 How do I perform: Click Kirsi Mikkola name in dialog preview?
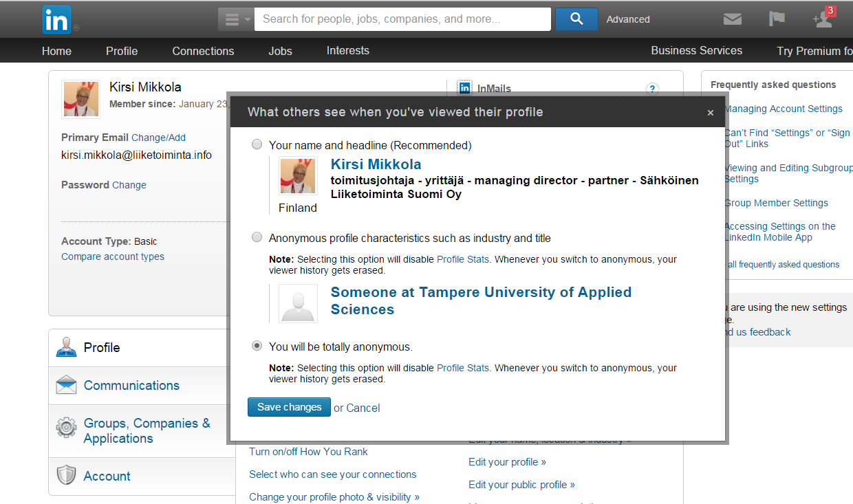click(x=376, y=164)
